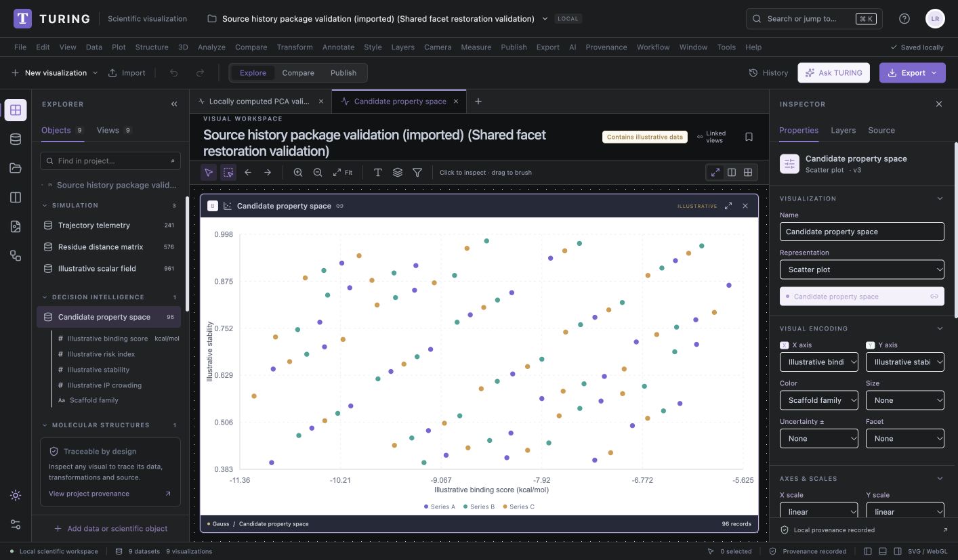Click the Series C color dot
Image resolution: width=958 pixels, height=560 pixels.
click(x=505, y=507)
